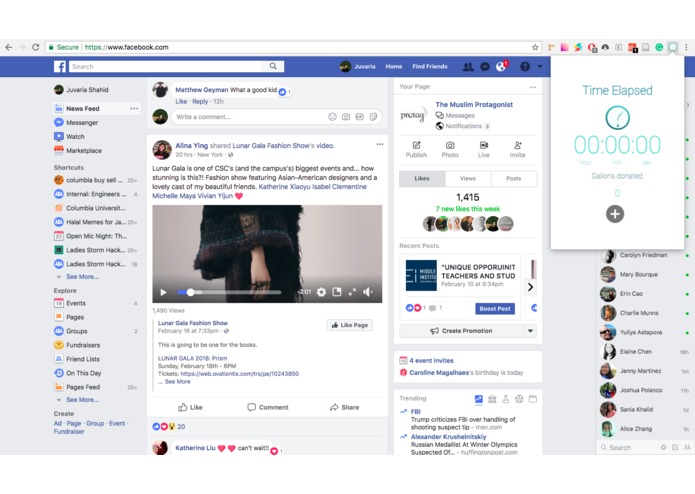The width and height of the screenshot is (695, 494).
Task: Move the video progress slider handle
Action: coord(190,292)
